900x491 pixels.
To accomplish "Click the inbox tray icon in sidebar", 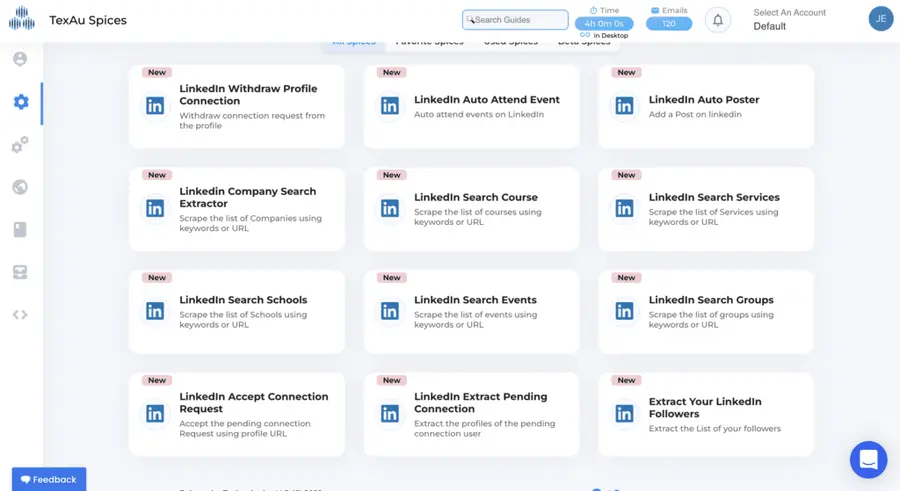I will 20,272.
